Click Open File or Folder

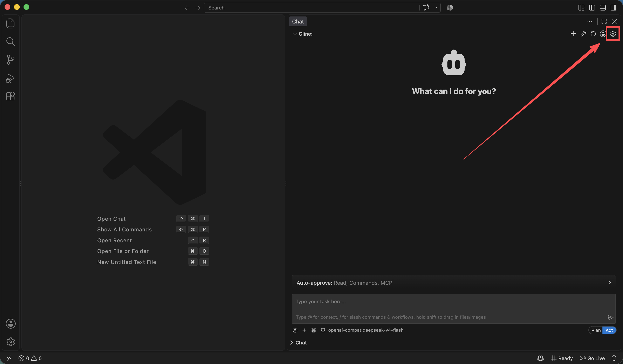(x=123, y=251)
